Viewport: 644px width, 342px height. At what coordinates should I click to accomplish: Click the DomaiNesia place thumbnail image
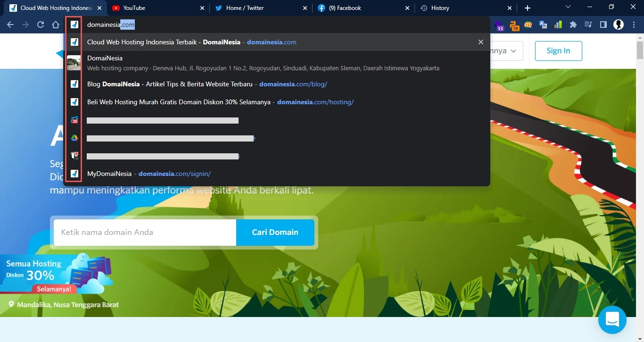pyautogui.click(x=74, y=63)
